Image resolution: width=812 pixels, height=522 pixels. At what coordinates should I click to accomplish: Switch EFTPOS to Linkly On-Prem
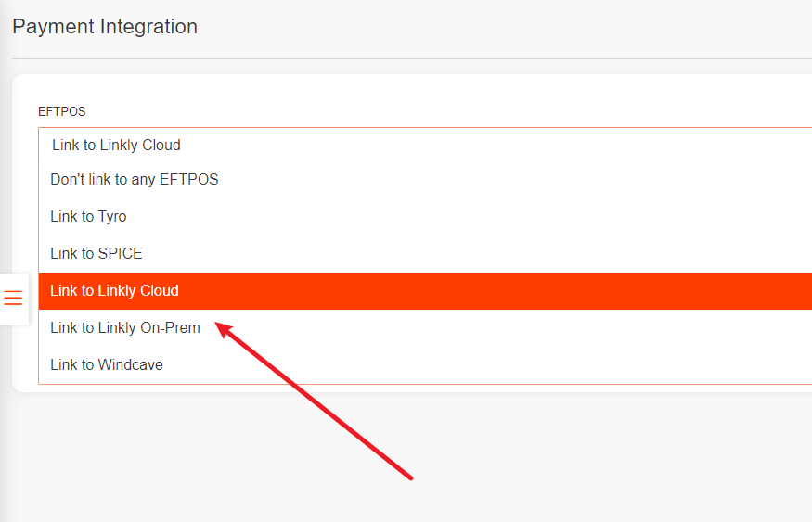(125, 327)
